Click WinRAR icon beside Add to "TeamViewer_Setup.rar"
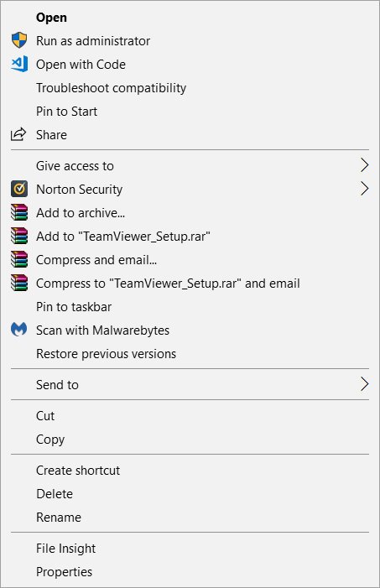 [19, 236]
